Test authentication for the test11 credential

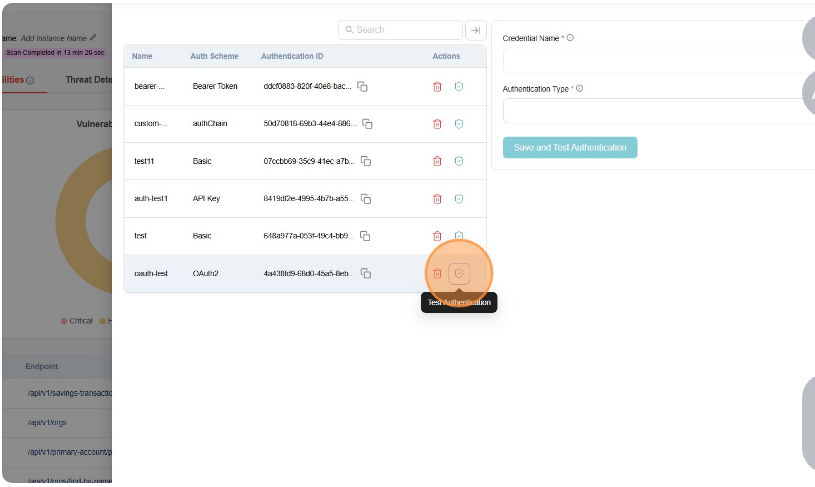pos(459,161)
